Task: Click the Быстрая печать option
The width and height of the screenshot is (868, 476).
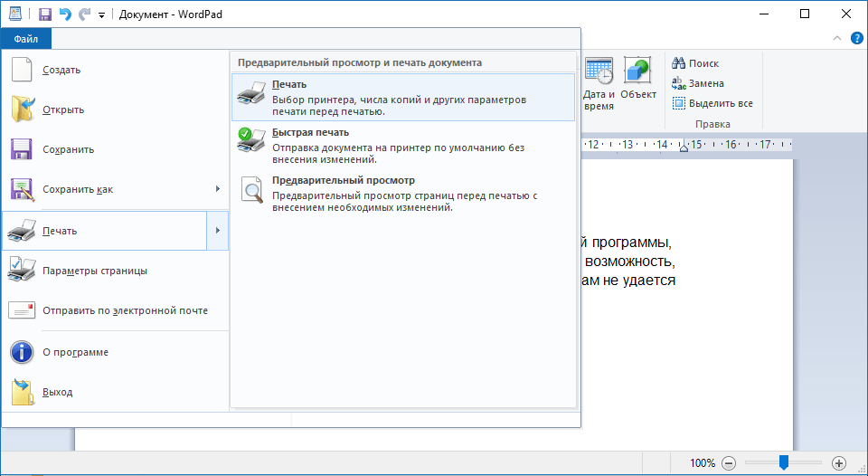Action: coord(403,146)
